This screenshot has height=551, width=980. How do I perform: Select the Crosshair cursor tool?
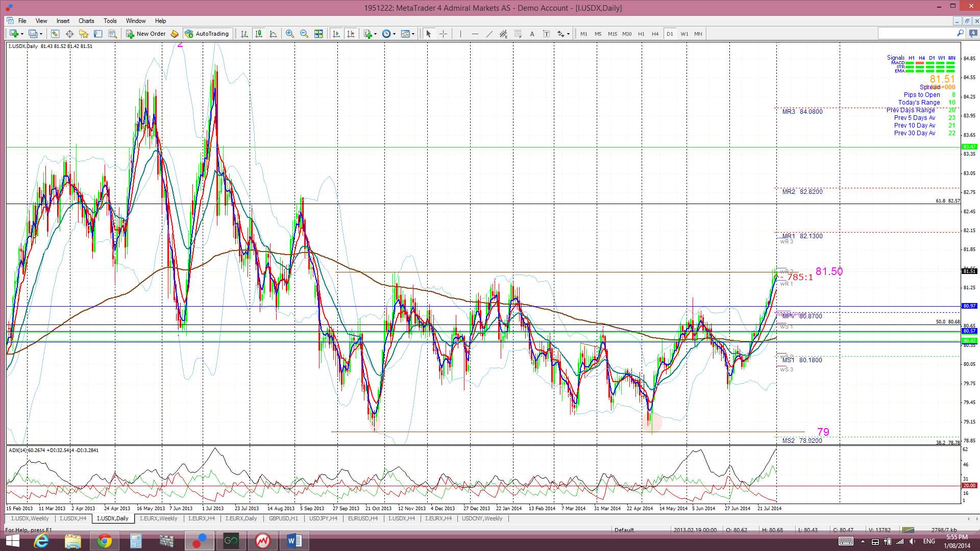click(x=443, y=34)
